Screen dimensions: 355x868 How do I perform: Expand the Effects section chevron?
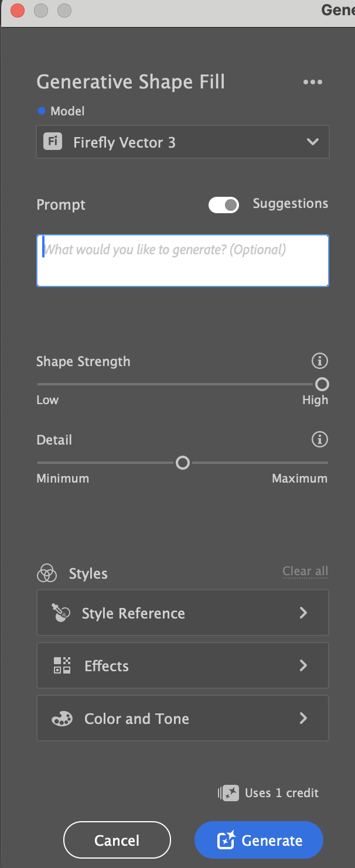point(303,665)
